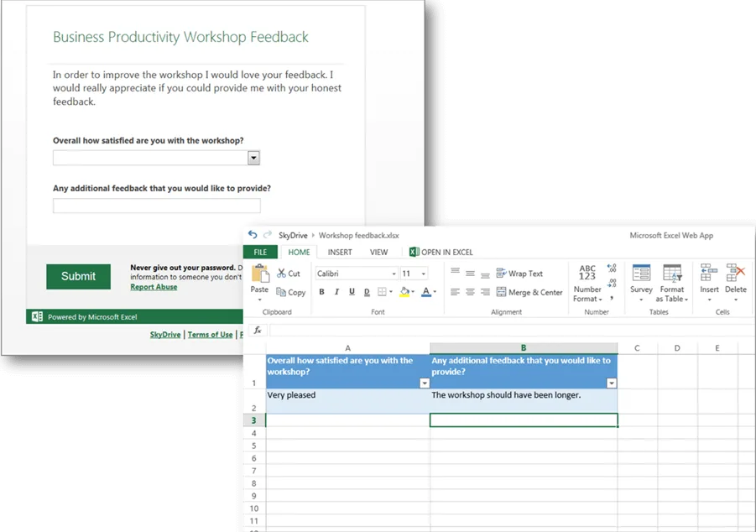Click the Merge & Center icon
This screenshot has width=756, height=532.
[x=501, y=292]
